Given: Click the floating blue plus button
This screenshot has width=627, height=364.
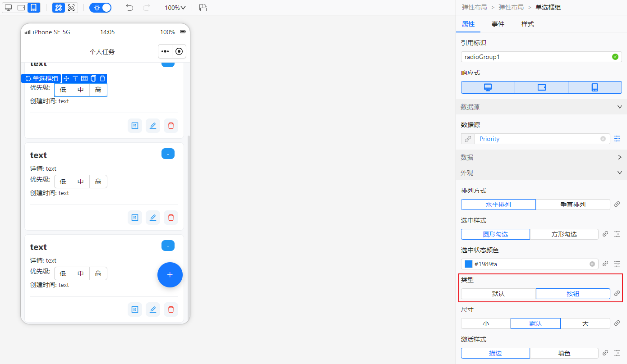Looking at the screenshot, I should [x=170, y=275].
